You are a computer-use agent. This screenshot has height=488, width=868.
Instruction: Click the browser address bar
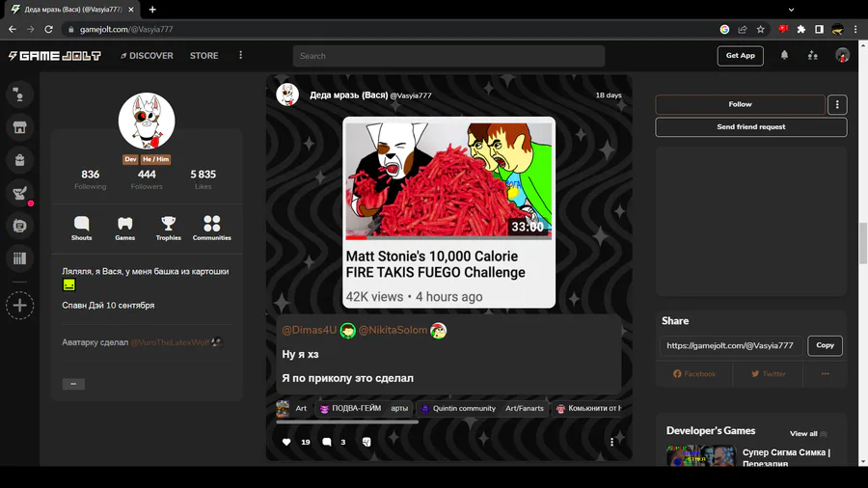click(x=388, y=29)
